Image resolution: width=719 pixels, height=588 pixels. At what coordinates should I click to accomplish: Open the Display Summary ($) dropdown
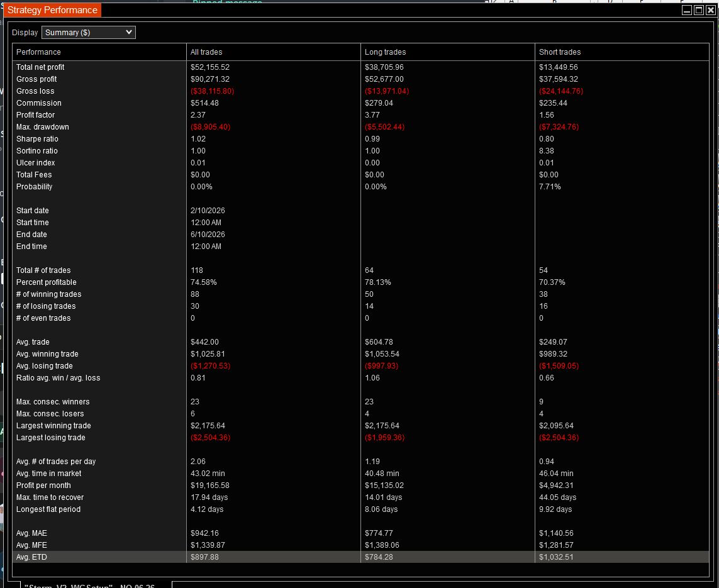click(89, 33)
